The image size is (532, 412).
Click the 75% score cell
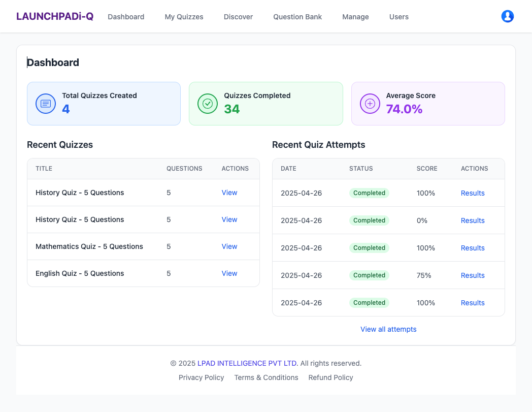tap(424, 275)
